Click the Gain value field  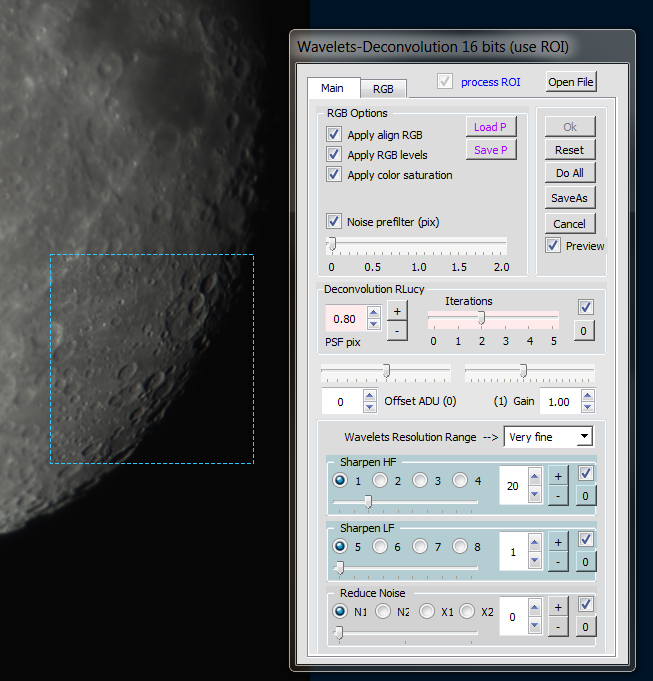pyautogui.click(x=561, y=402)
